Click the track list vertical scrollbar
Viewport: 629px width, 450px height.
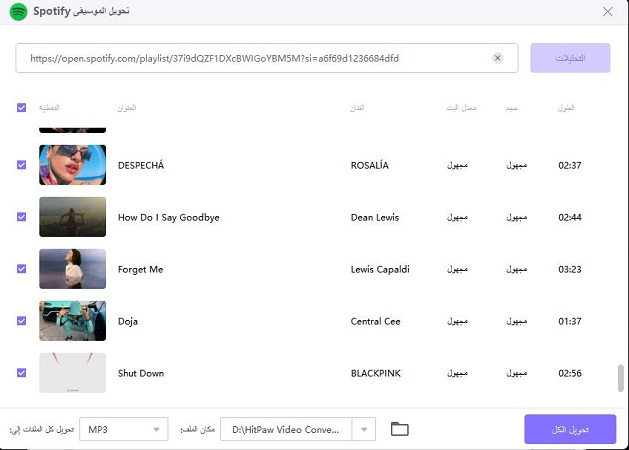(621, 378)
